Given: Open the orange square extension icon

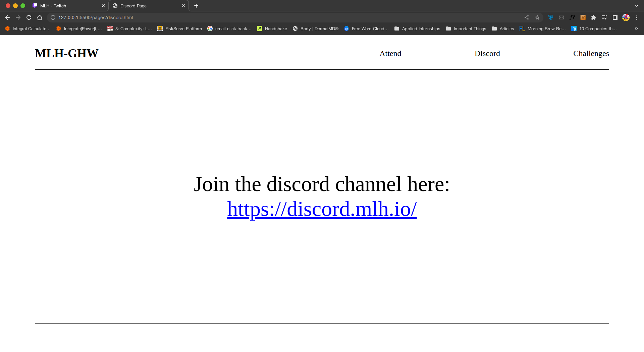Looking at the screenshot, I should tap(583, 17).
